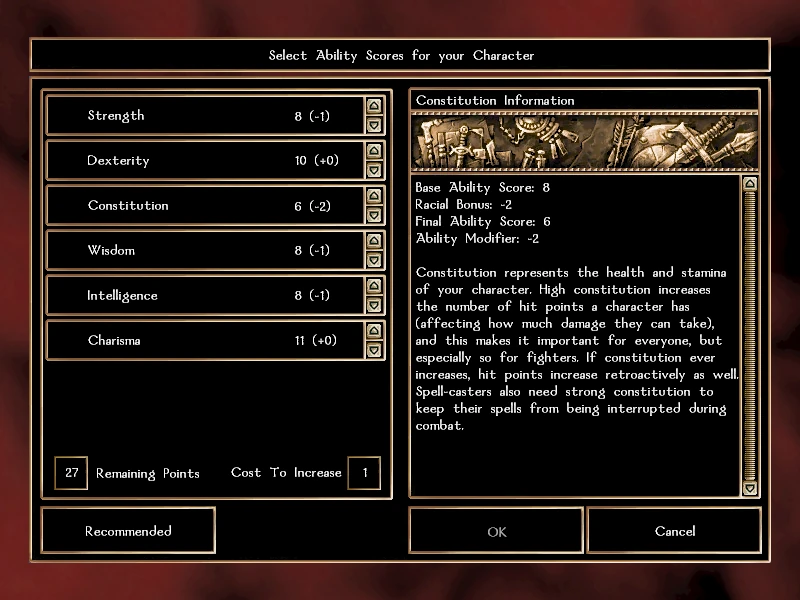The height and width of the screenshot is (600, 800).
Task: Increase Strength with the up arrow
Action: tap(374, 106)
